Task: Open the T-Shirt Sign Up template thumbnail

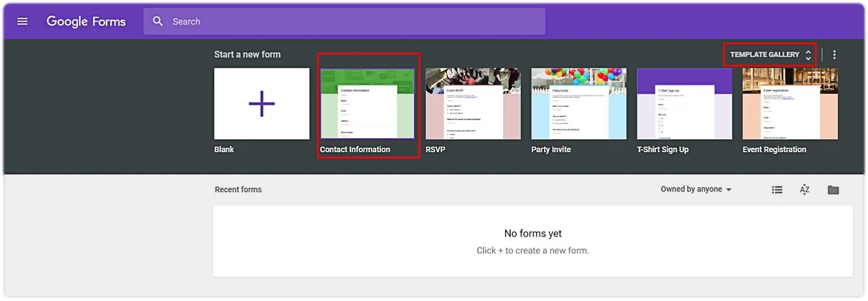Action: point(685,104)
